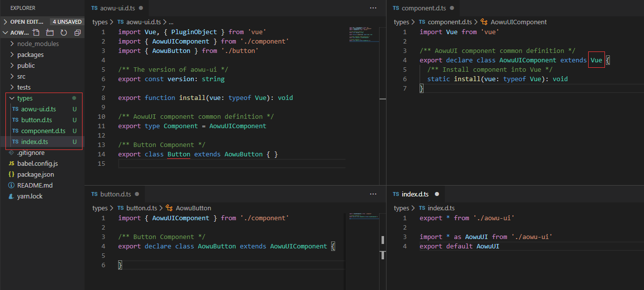The width and height of the screenshot is (644, 290).
Task: Open the More Actions menu above button.d.ts
Action: [x=373, y=194]
